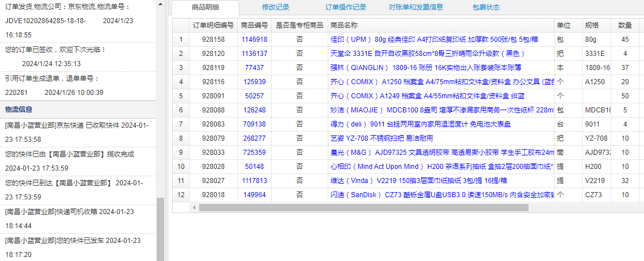Select the 您的订单已签收 log entry

click(78, 56)
